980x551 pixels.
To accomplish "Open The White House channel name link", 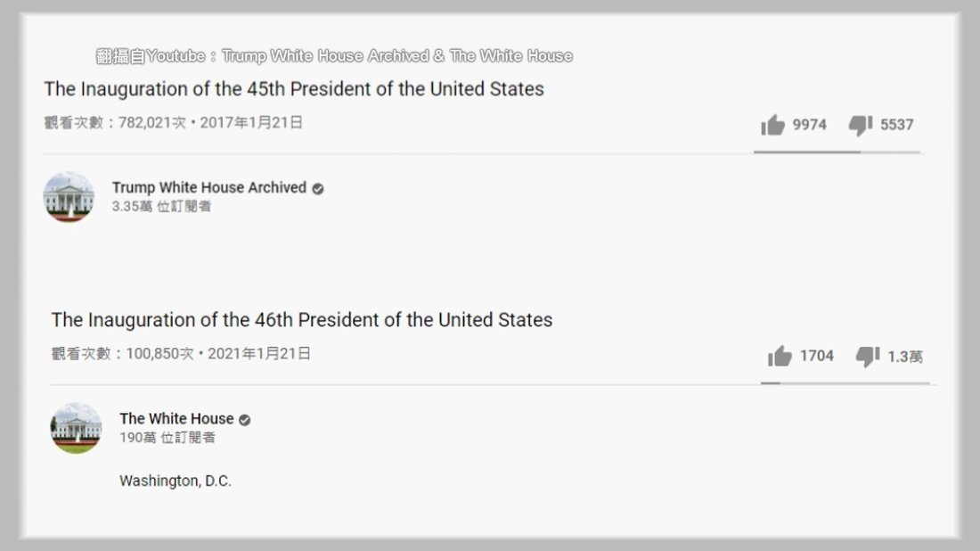I will (176, 419).
